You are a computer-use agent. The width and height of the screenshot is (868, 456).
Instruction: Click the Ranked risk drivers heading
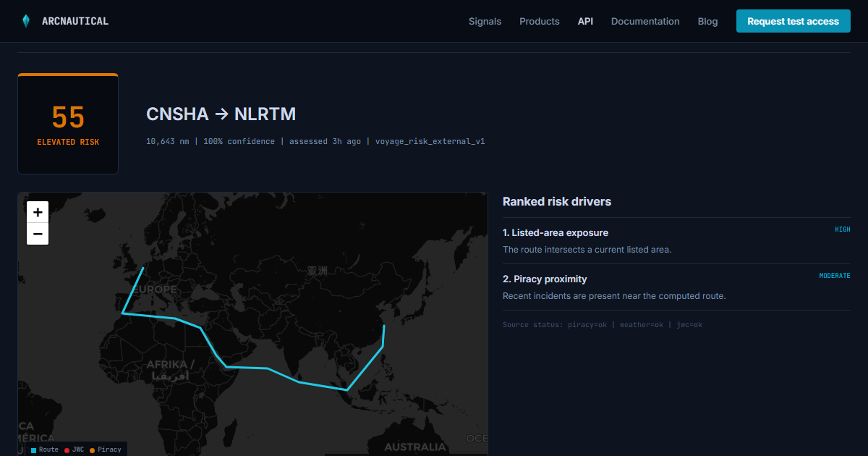click(x=557, y=201)
